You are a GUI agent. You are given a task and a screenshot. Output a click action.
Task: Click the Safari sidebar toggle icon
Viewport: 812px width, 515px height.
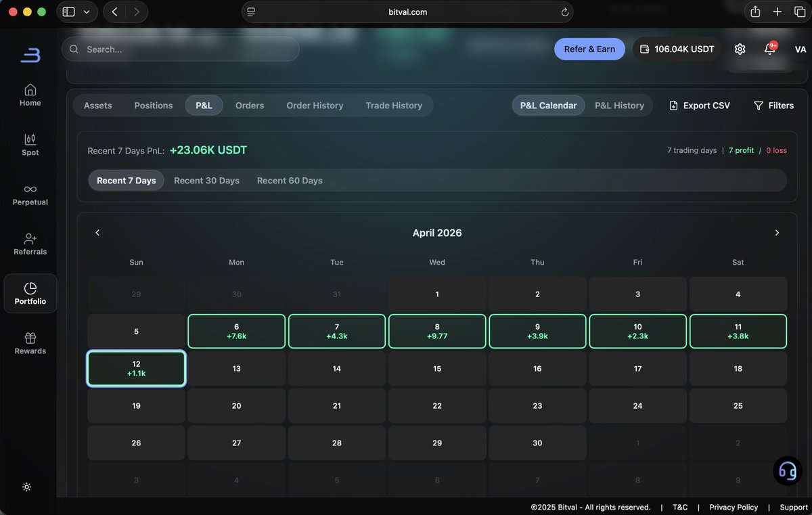pyautogui.click(x=68, y=12)
